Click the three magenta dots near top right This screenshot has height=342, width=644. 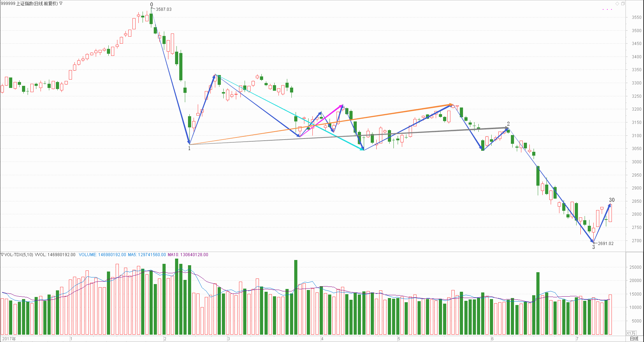(x=607, y=9)
